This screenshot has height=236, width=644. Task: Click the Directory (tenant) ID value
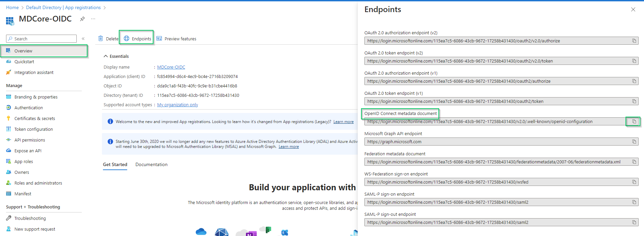(198, 95)
